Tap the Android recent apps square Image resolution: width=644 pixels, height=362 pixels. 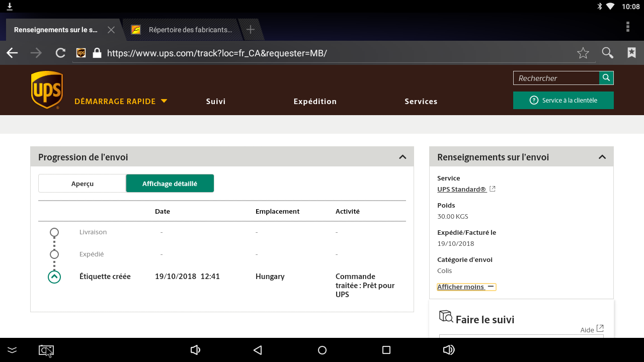(x=386, y=350)
